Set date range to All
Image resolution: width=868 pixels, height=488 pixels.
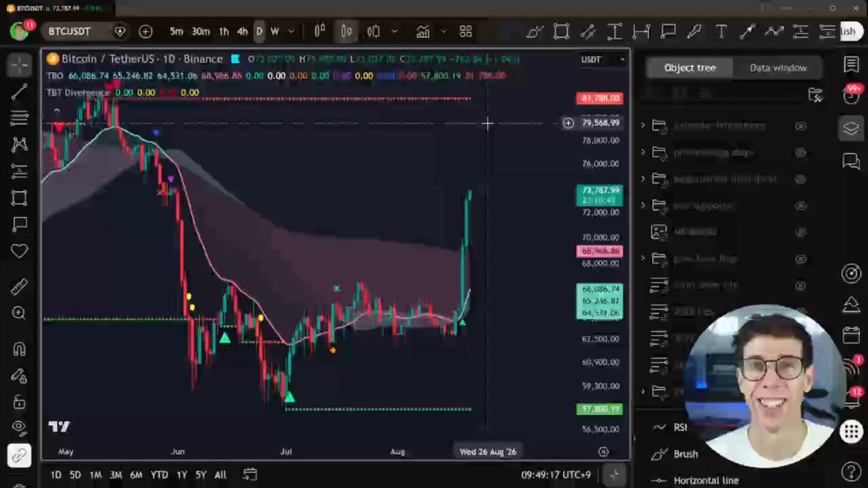pos(221,475)
